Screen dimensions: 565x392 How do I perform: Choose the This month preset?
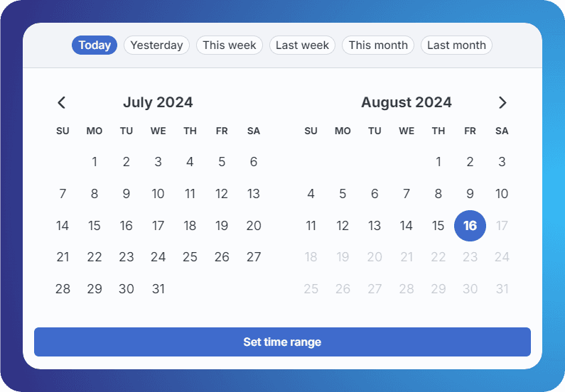click(x=378, y=45)
